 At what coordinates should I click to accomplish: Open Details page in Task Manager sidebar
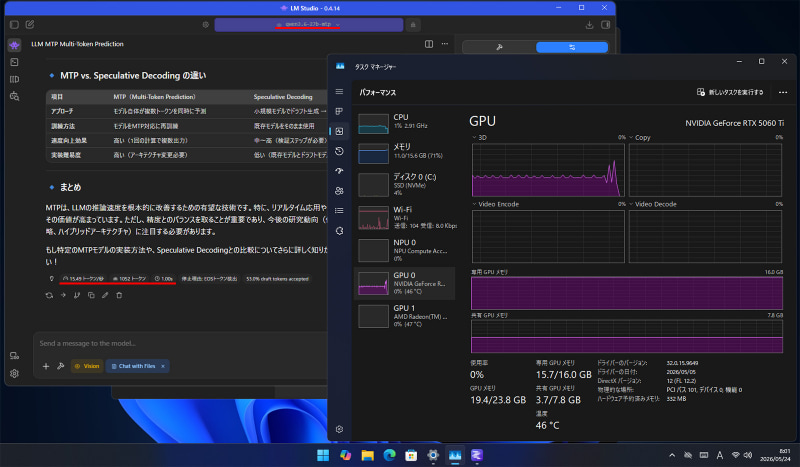(x=339, y=210)
